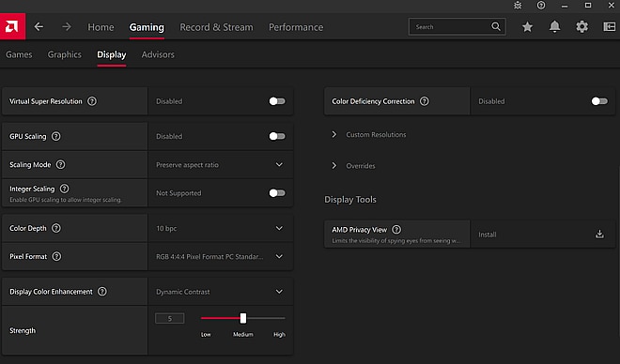Open the Graphics sub-tab
620x364 pixels.
(x=65, y=54)
